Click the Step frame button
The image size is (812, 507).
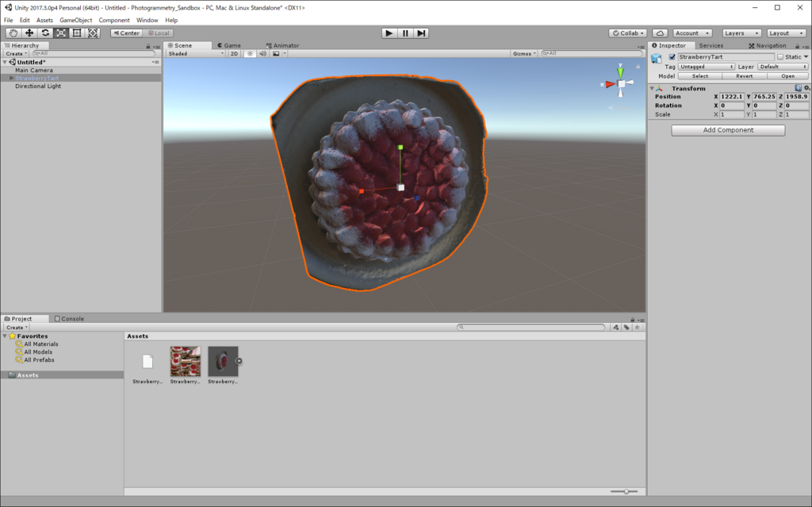coord(421,33)
